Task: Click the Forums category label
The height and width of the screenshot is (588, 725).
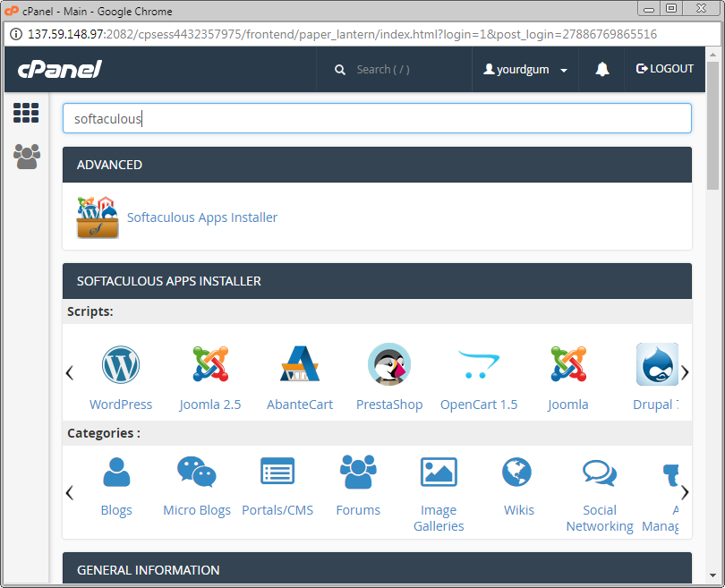Action: click(358, 510)
